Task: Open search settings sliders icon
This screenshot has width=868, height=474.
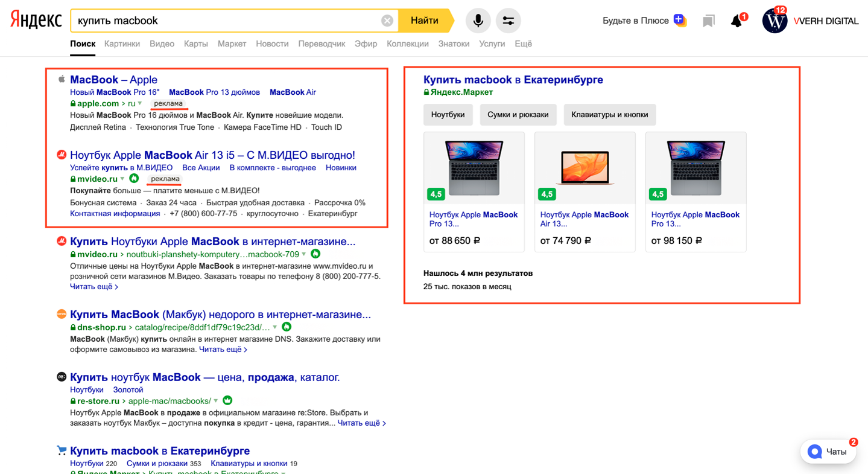Action: coord(508,21)
